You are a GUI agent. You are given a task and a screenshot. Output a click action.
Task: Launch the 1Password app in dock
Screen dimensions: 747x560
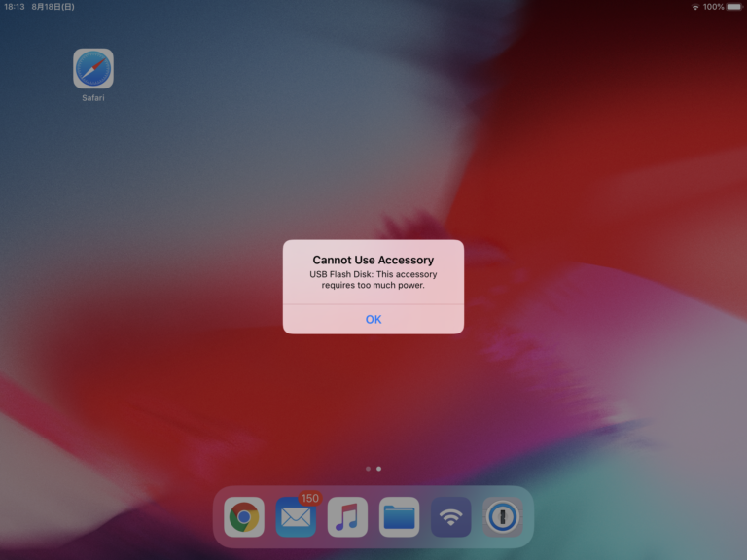tap(503, 517)
